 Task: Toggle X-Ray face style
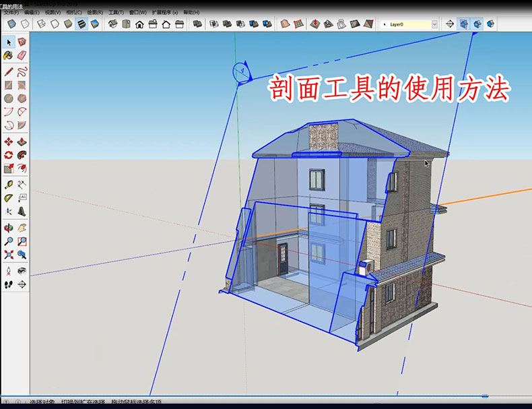pos(11,24)
